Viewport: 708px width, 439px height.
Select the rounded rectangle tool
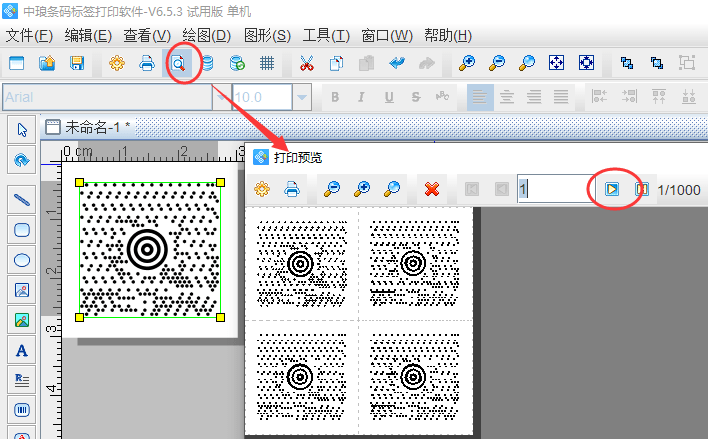(x=22, y=230)
